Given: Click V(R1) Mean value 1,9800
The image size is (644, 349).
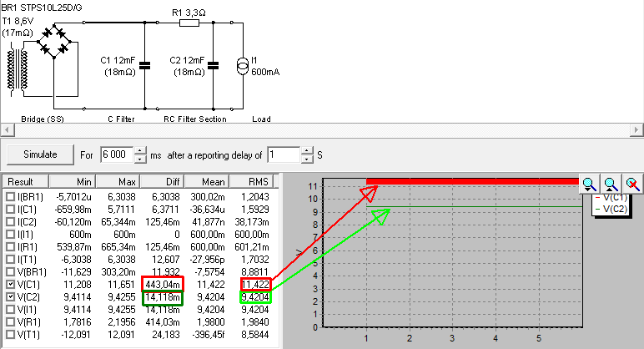Looking at the screenshot, I should [x=211, y=322].
